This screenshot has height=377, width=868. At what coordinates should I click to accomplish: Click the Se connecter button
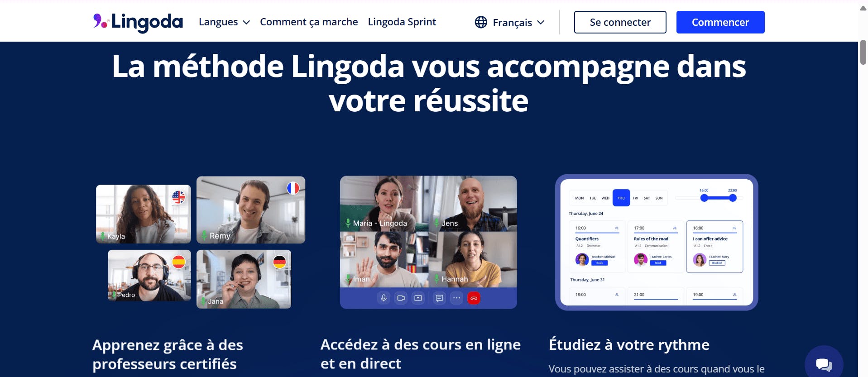[x=620, y=22]
